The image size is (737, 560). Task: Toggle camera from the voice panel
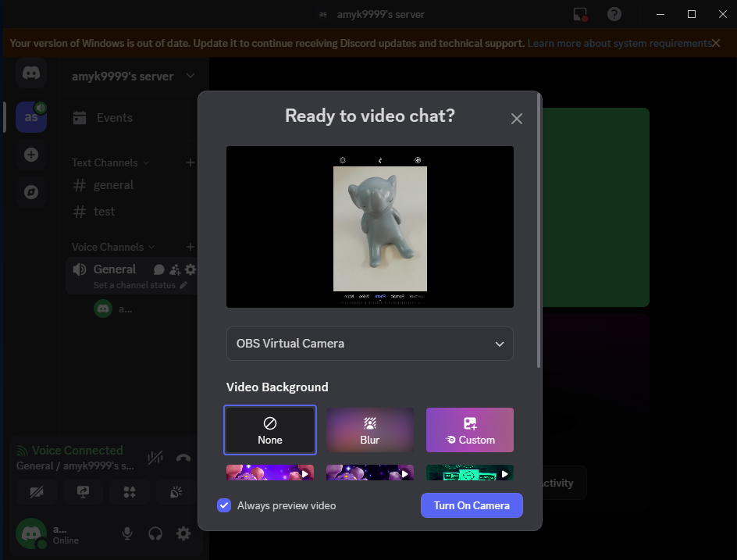[x=36, y=492]
